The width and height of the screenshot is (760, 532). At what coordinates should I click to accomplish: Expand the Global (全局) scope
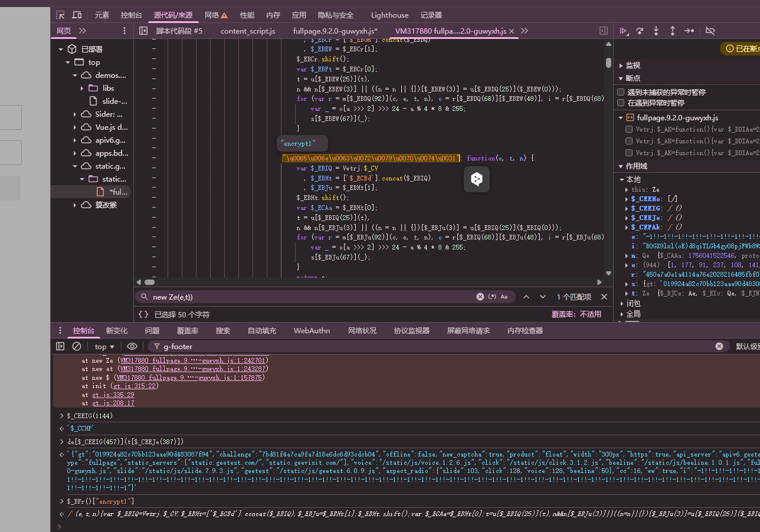(621, 314)
